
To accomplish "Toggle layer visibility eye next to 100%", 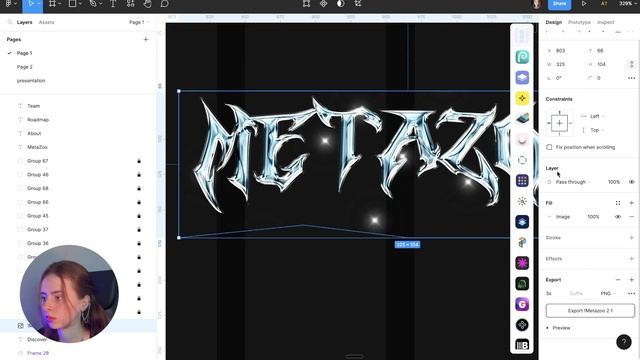I will pos(631,182).
